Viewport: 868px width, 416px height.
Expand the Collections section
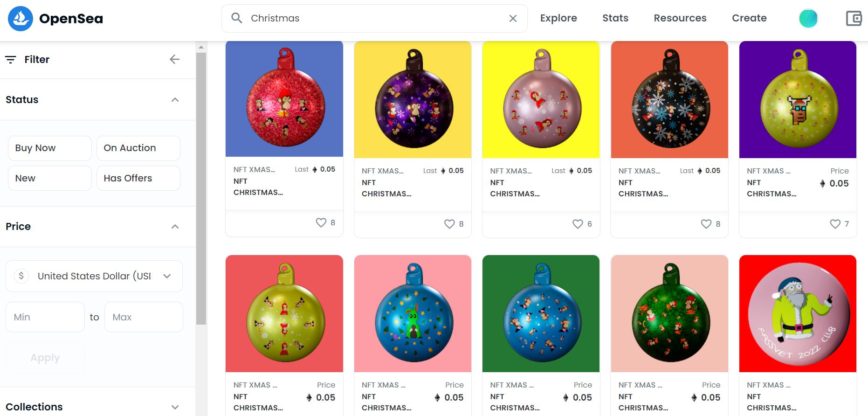[x=175, y=407]
